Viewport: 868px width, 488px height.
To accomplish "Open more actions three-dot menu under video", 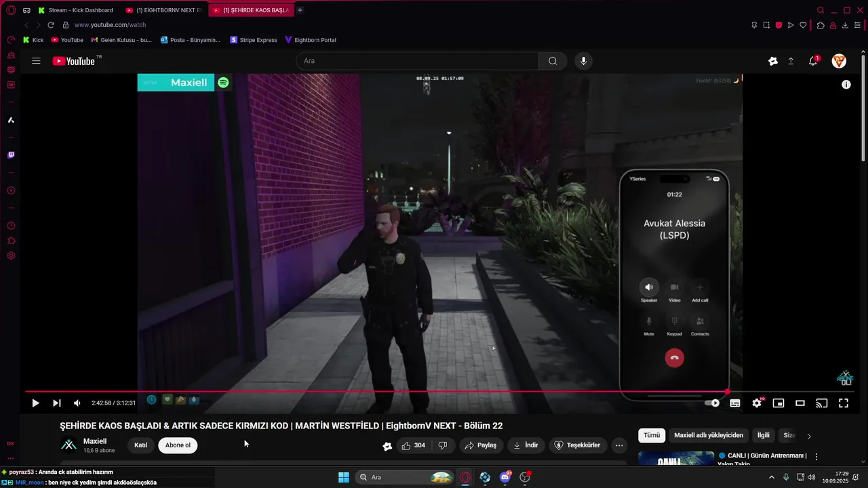I will pyautogui.click(x=619, y=445).
